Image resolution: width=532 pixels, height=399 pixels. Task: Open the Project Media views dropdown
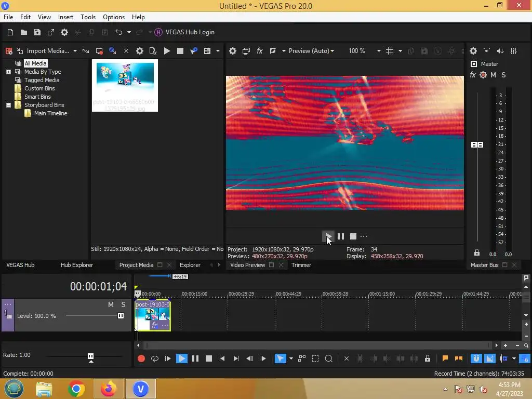[218, 51]
